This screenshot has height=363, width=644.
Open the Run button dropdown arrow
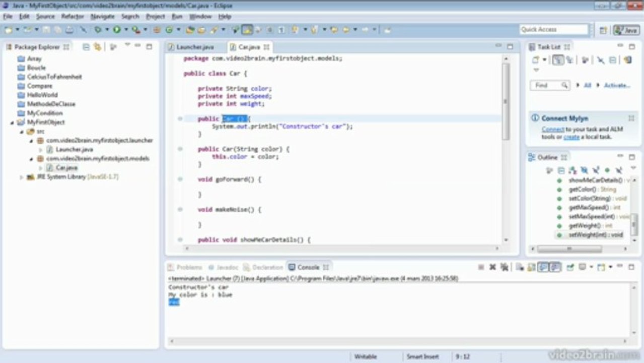126,30
